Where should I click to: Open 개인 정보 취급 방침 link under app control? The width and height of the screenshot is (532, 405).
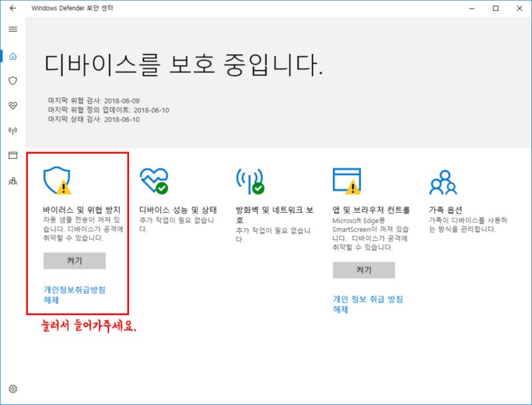[368, 299]
